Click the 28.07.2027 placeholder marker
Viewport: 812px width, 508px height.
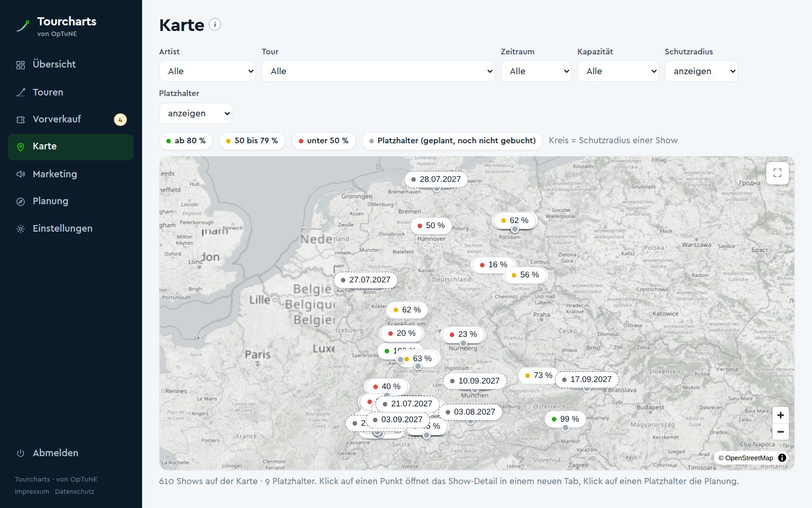(x=436, y=179)
